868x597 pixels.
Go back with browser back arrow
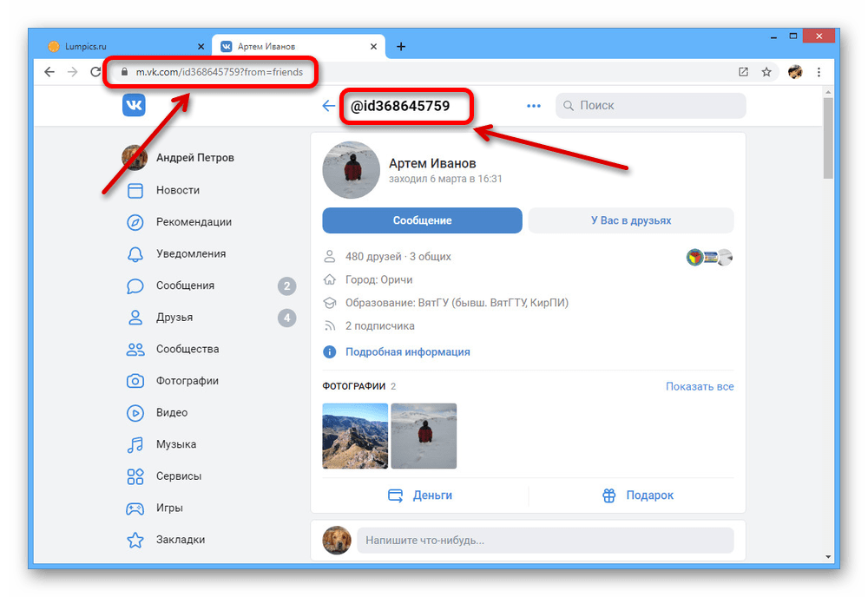tap(49, 72)
